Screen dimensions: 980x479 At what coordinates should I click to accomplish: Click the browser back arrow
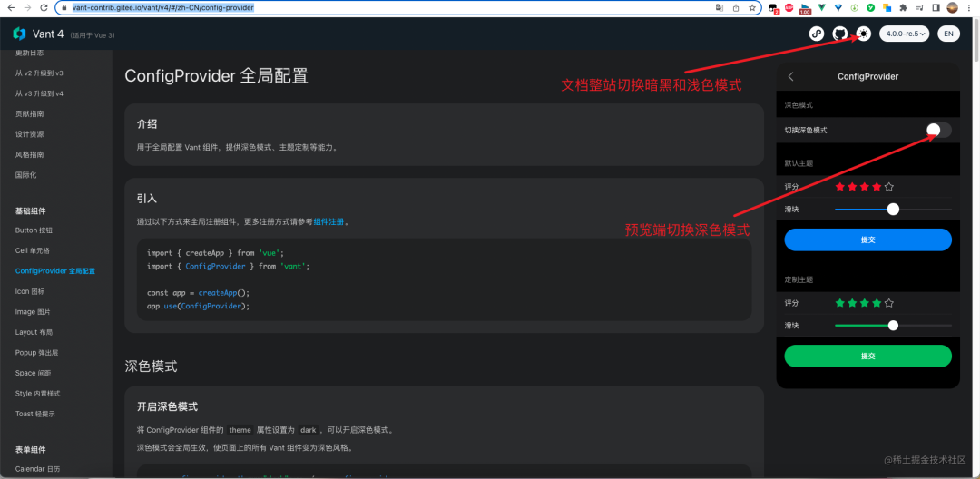[11, 8]
